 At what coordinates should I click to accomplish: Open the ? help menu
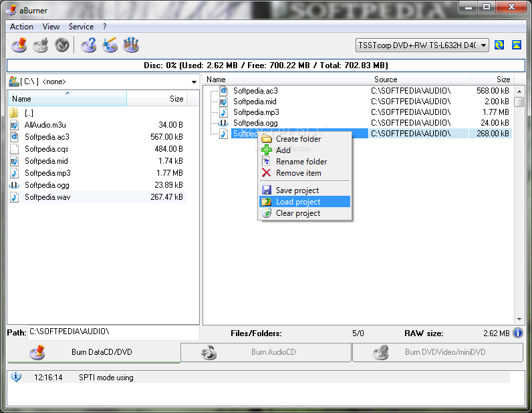pos(104,27)
